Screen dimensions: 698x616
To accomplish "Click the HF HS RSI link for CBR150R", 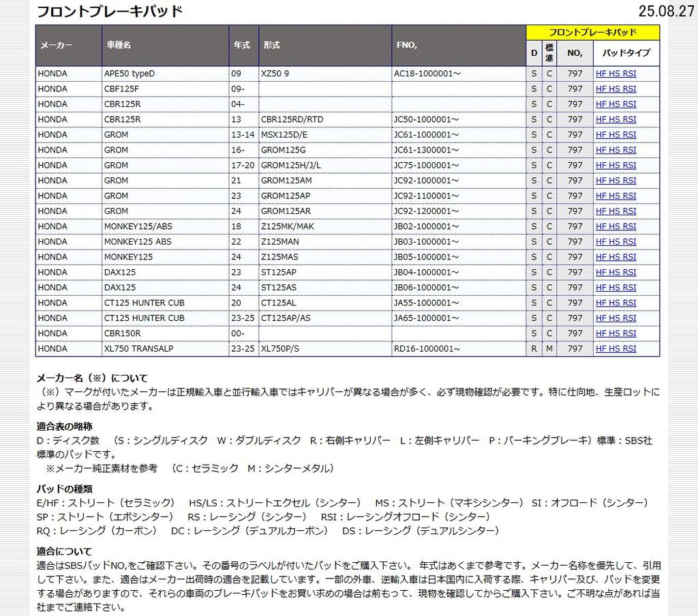I will [x=616, y=334].
